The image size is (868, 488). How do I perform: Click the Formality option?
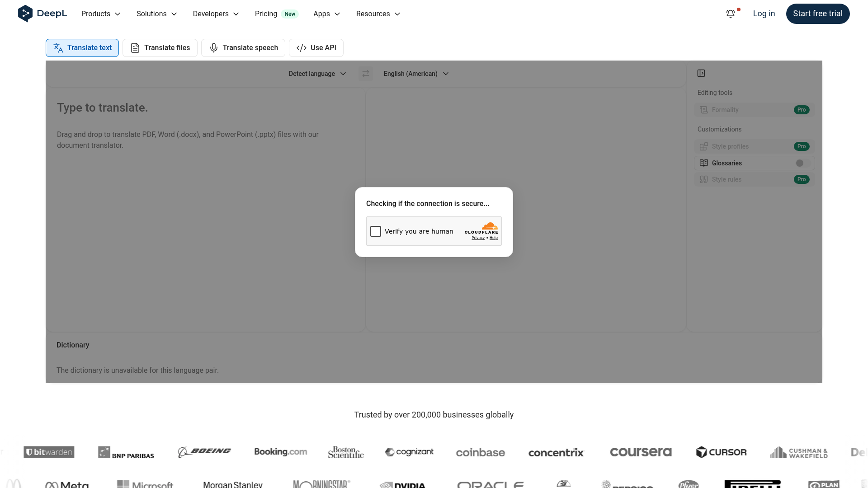pos(755,110)
